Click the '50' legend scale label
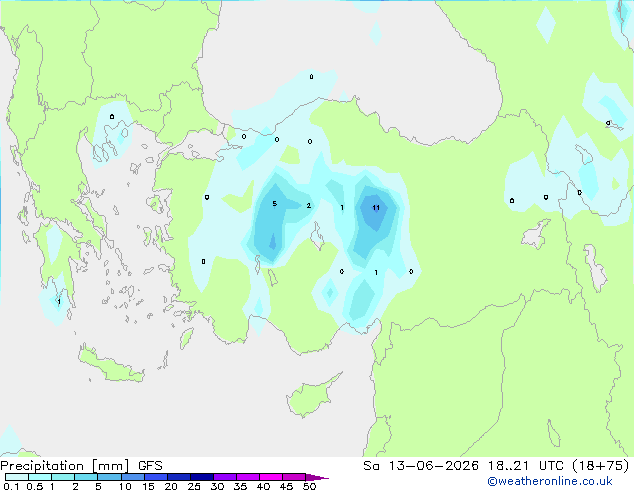Image resolution: width=634 pixels, height=490 pixels. [x=309, y=486]
